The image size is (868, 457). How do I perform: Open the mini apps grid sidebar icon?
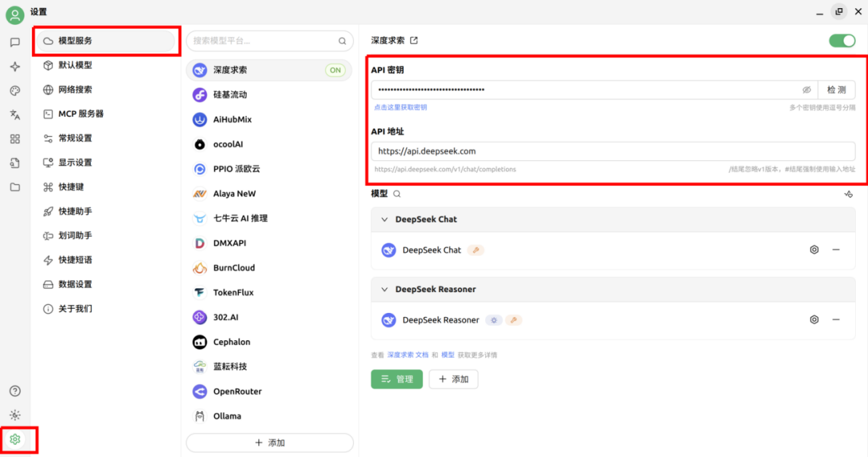15,139
